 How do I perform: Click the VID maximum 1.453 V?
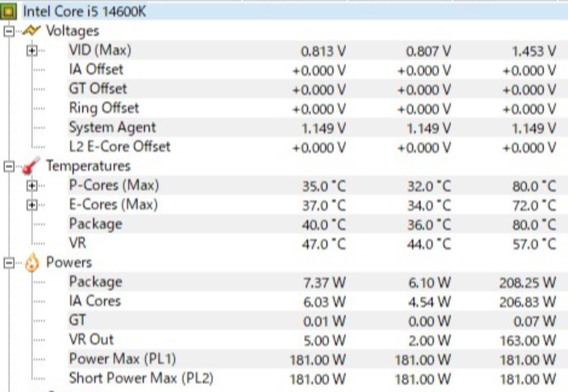coord(533,51)
